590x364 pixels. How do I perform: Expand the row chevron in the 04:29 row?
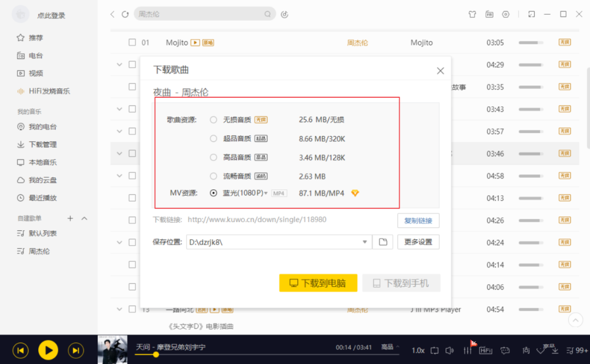[x=119, y=65]
